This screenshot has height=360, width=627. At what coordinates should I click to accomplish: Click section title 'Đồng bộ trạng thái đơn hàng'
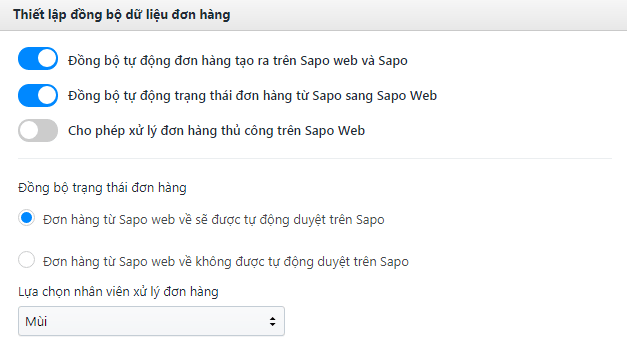coord(102,188)
